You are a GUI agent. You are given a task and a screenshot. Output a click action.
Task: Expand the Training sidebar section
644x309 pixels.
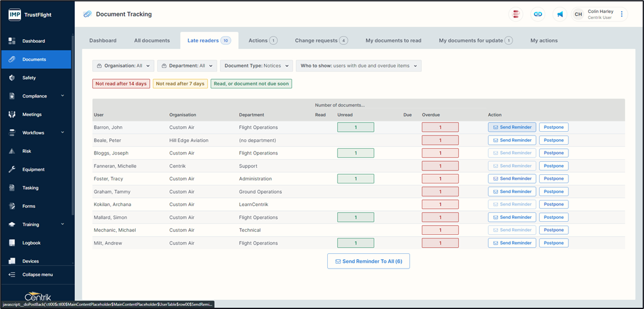point(62,224)
